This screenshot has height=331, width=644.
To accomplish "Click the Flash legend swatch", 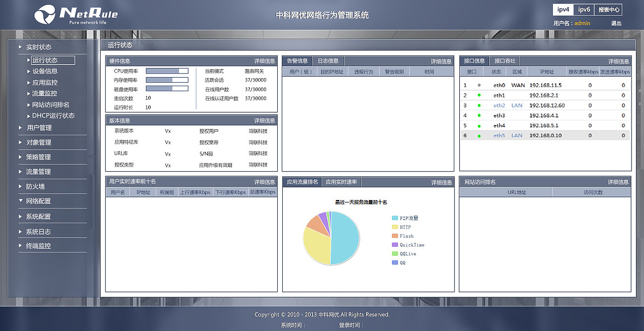I will tap(395, 236).
